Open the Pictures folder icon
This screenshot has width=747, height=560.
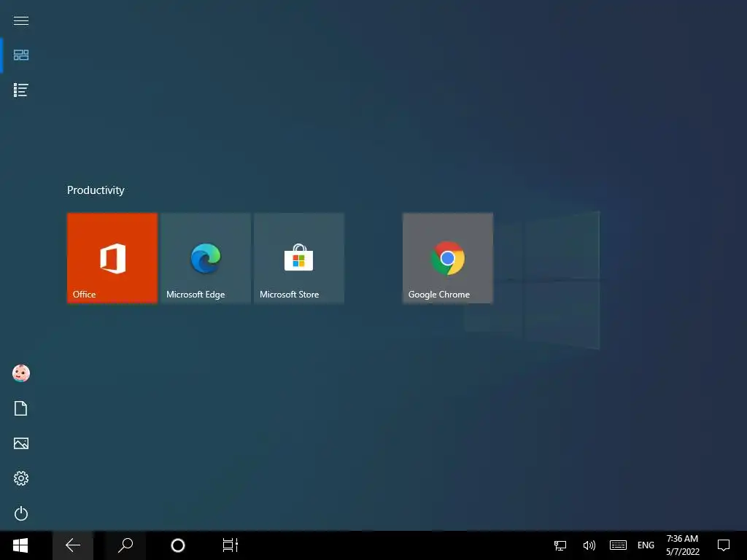click(21, 443)
